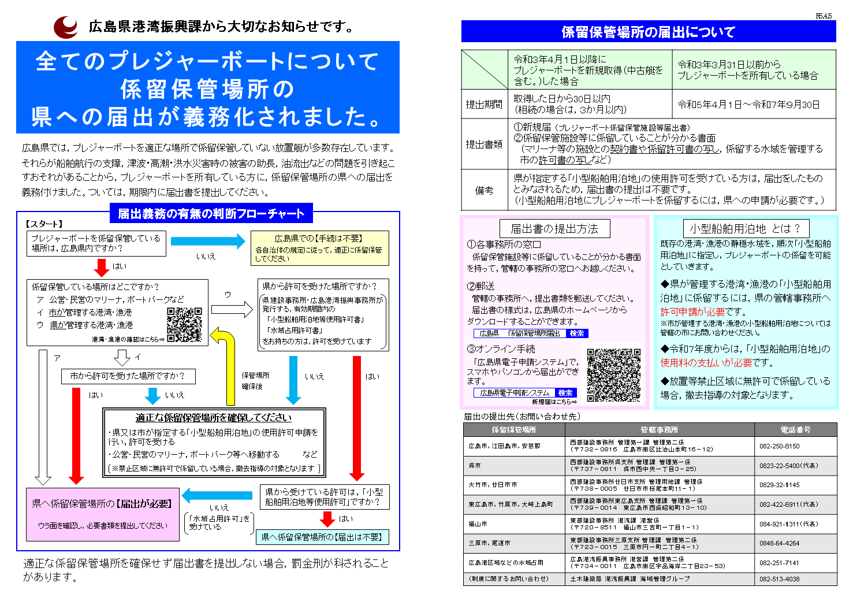Click the phone number 0848-64-4264
Image resolution: width=868 pixels, height=601 pixels.
[x=780, y=544]
